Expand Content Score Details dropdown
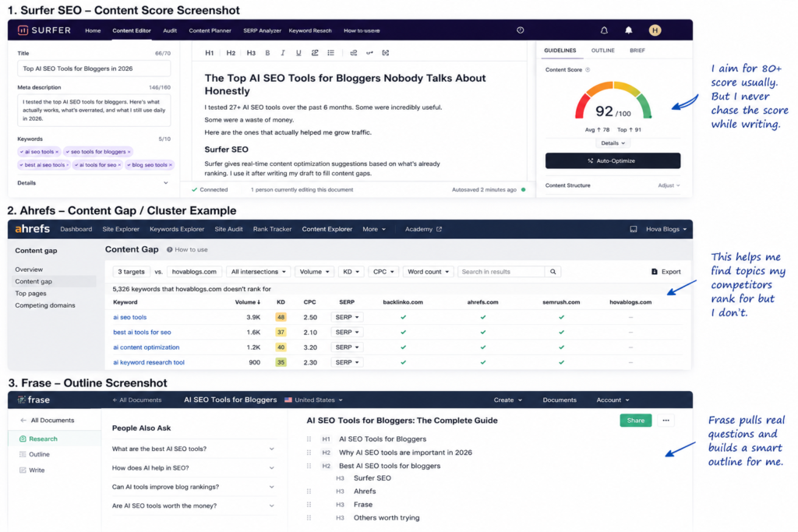798x532 pixels. click(x=613, y=143)
